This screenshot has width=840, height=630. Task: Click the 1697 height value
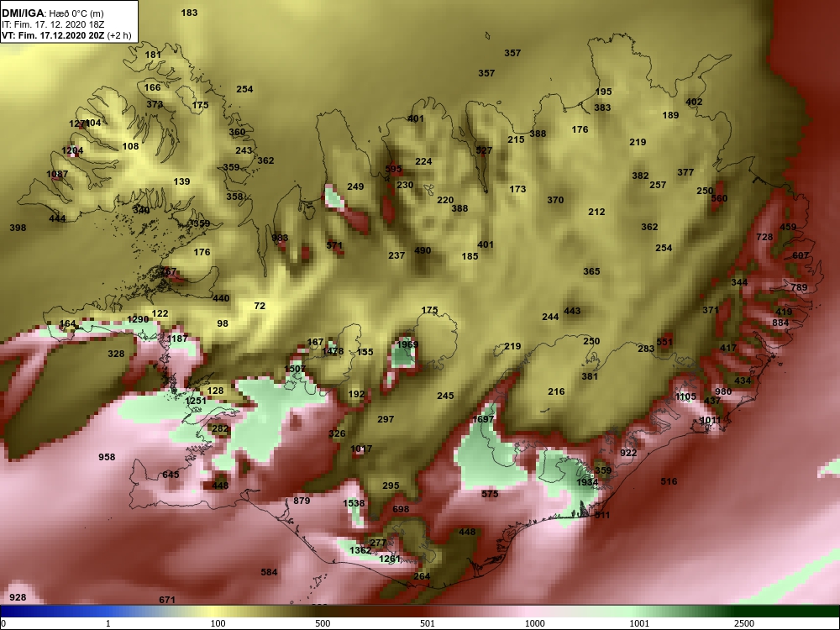click(483, 419)
